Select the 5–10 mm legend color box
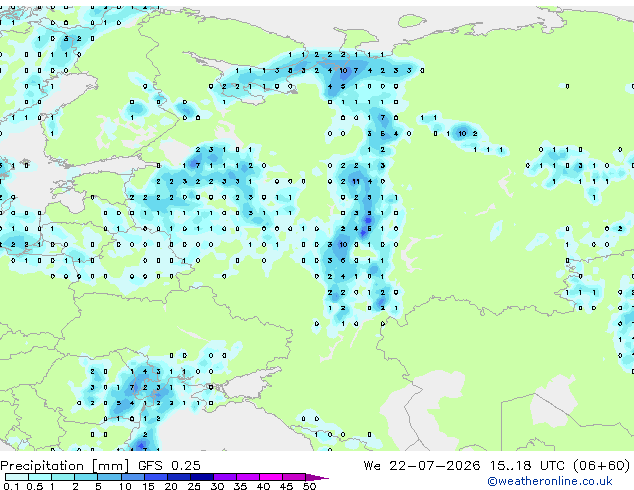This screenshot has width=634, height=490. [109, 477]
